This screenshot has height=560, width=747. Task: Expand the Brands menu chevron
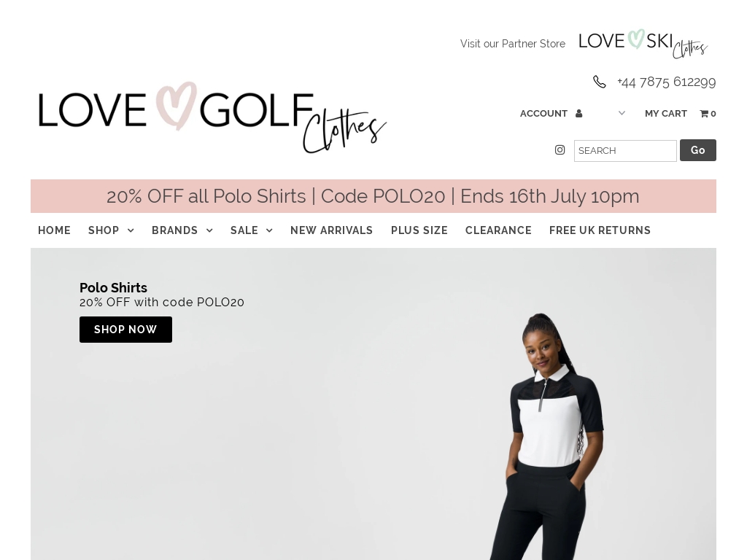pyautogui.click(x=209, y=230)
